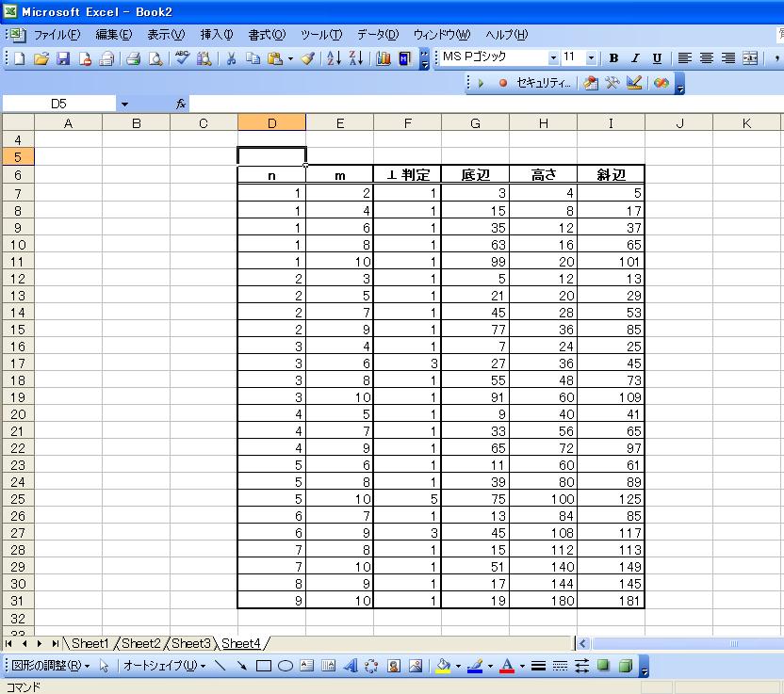Open Print Preview with the magnifier page icon
Viewport: 784px width, 694px height.
pos(155,58)
